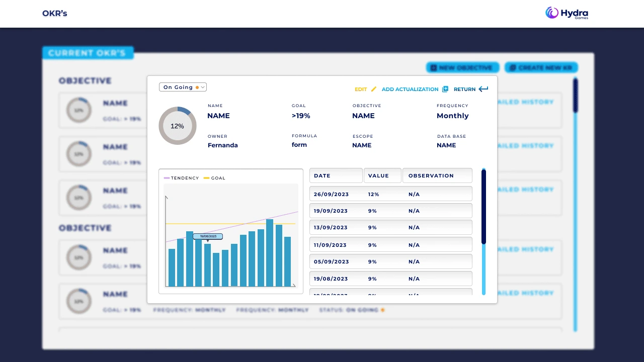Click the dark scrollbar thumb beside the table

[484, 207]
